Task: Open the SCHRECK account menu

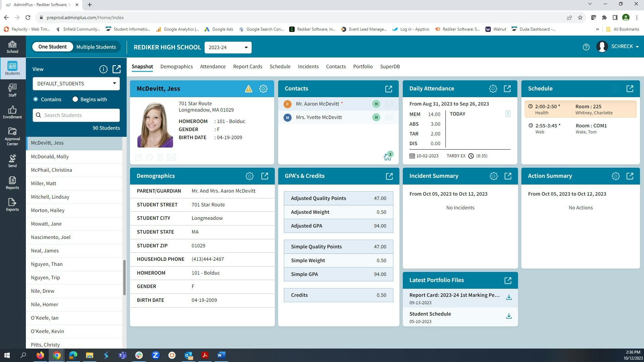Action: (623, 46)
